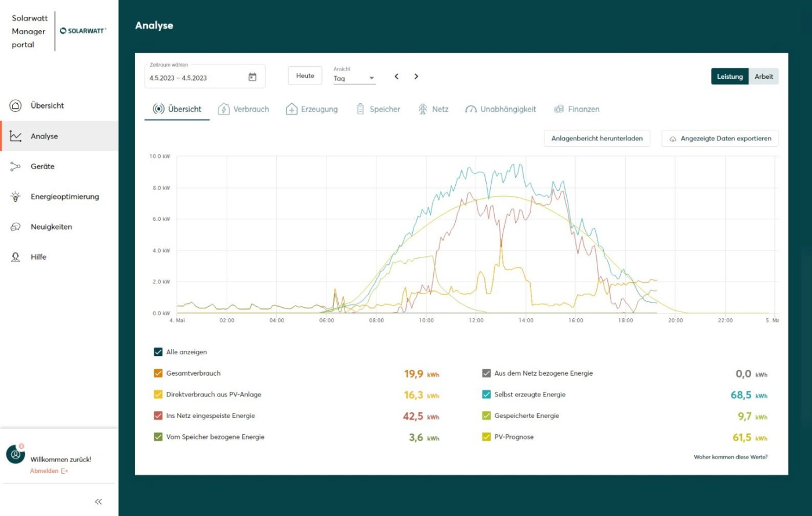
Task: Switch to the Verbrauch tab
Action: pos(244,109)
